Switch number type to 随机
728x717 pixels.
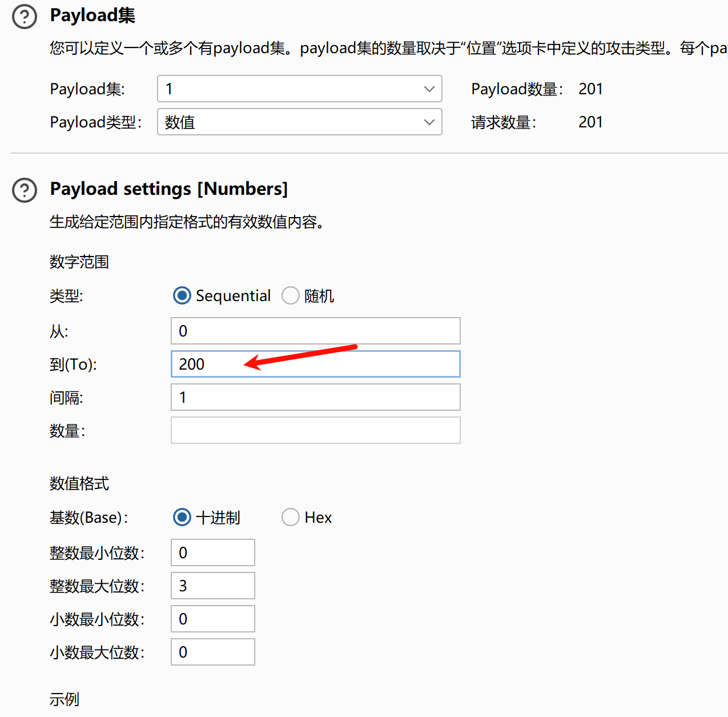[291, 295]
